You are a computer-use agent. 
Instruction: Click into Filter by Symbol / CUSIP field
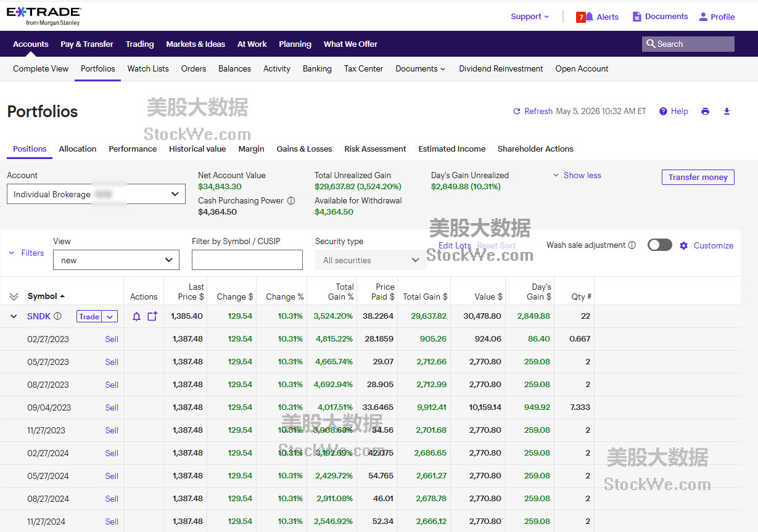[247, 260]
